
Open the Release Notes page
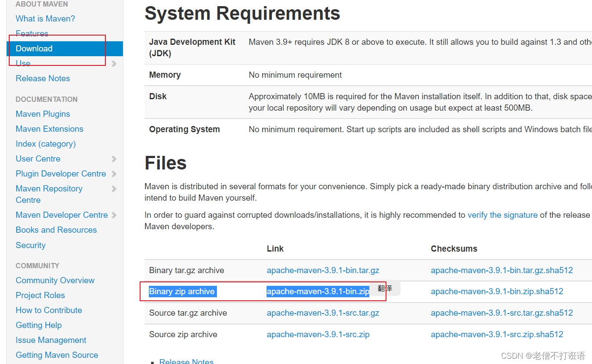43,78
